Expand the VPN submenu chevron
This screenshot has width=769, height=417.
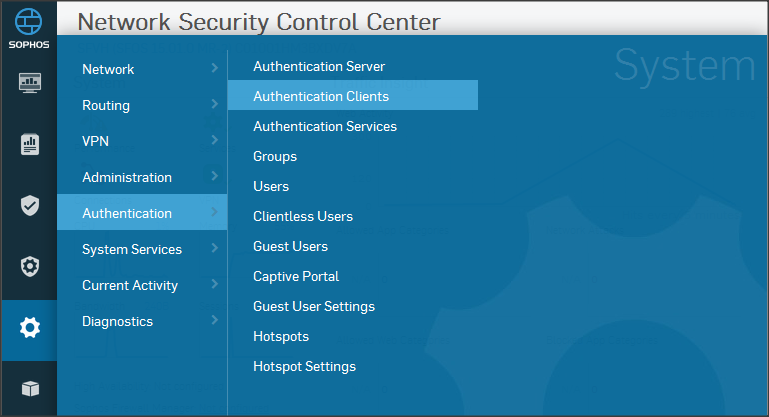tap(214, 140)
